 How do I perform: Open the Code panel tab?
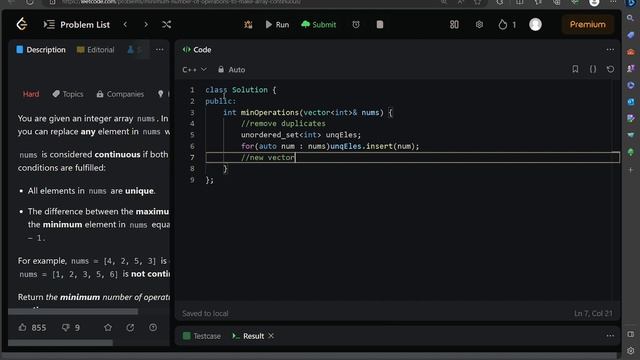(x=197, y=50)
